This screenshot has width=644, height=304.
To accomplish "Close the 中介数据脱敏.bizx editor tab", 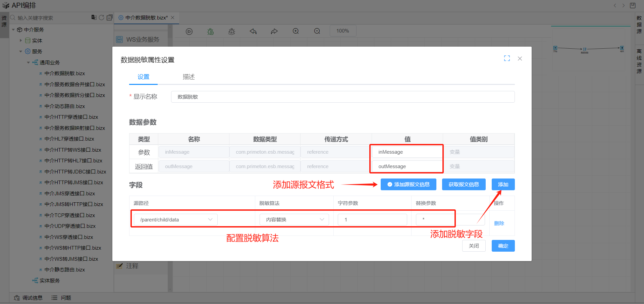I will [173, 17].
